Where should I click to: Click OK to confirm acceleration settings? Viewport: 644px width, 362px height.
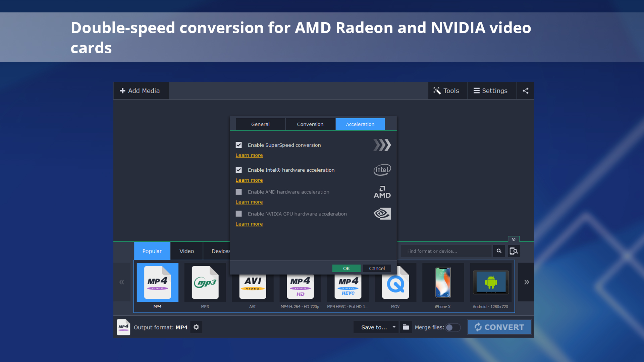point(346,268)
